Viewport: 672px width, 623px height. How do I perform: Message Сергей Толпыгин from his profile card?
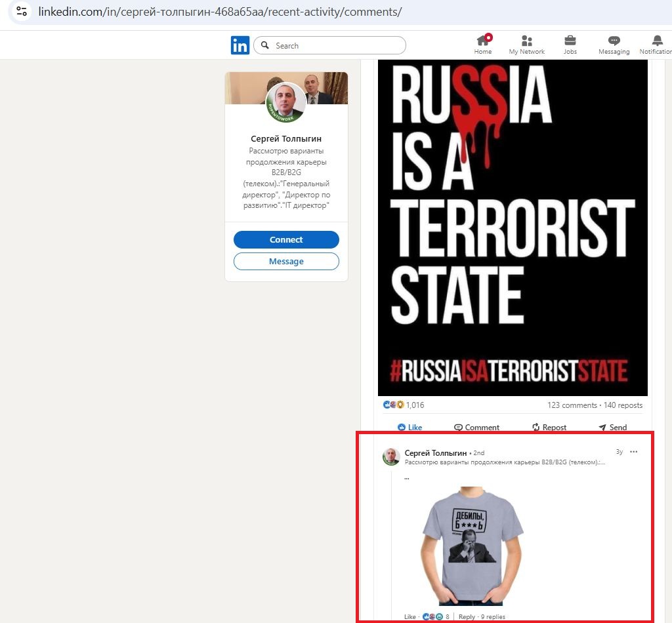(286, 261)
